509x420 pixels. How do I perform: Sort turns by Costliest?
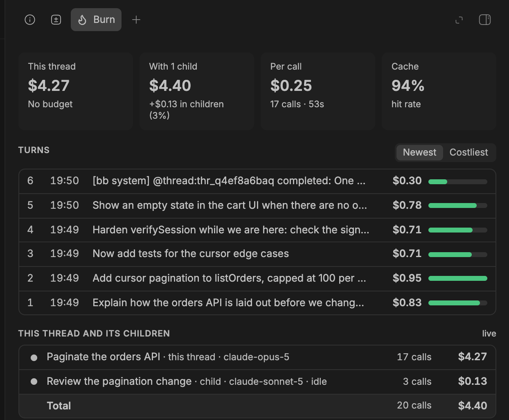pyautogui.click(x=468, y=152)
